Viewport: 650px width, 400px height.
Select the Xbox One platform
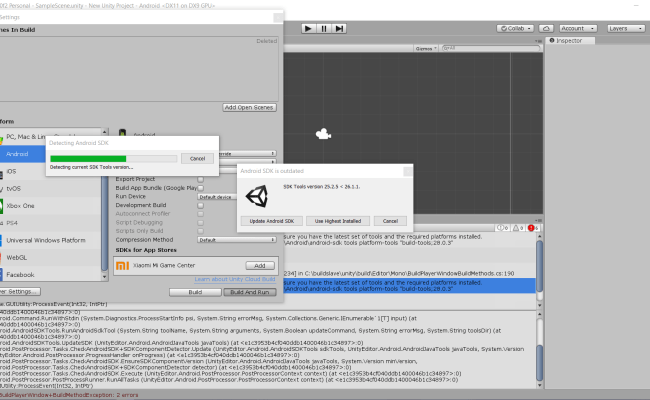tap(50, 206)
